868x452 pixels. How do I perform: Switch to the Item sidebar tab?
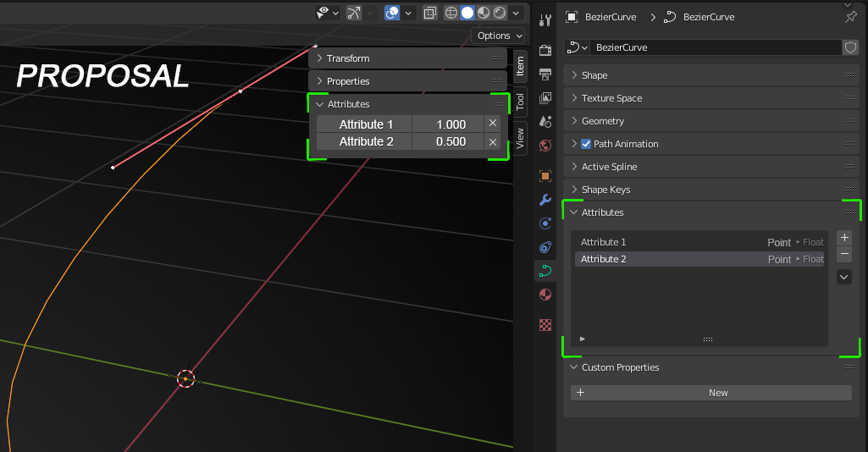pyautogui.click(x=520, y=67)
